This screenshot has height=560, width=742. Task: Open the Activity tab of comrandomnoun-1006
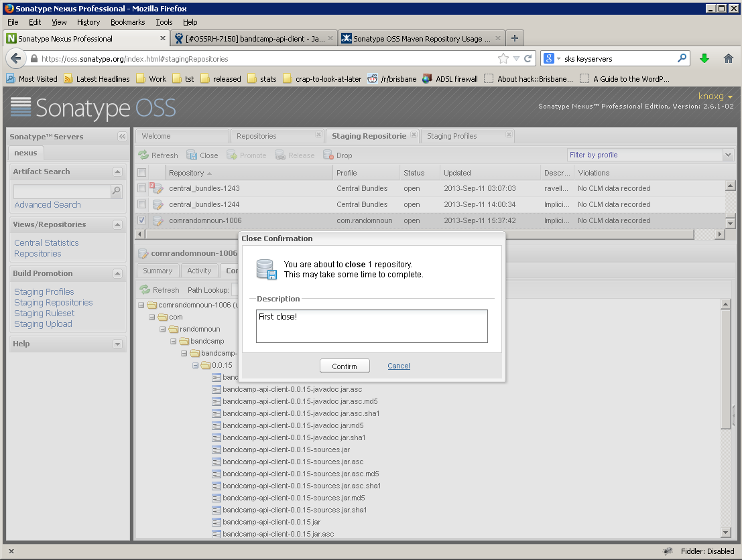pos(199,271)
